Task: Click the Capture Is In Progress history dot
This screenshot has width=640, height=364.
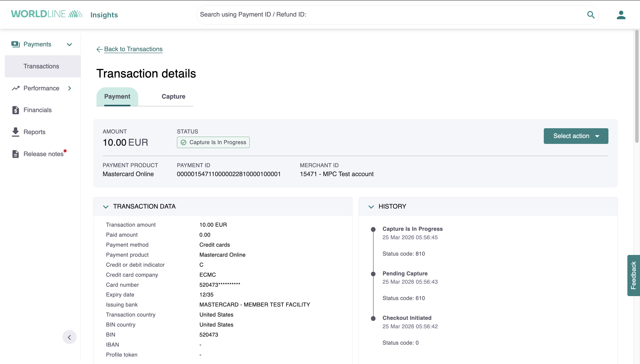Action: click(373, 229)
